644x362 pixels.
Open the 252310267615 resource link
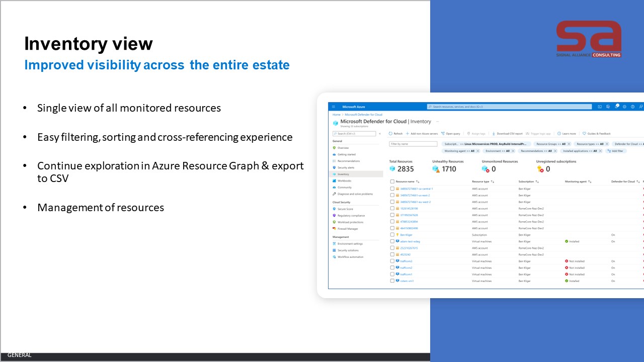[x=409, y=248]
